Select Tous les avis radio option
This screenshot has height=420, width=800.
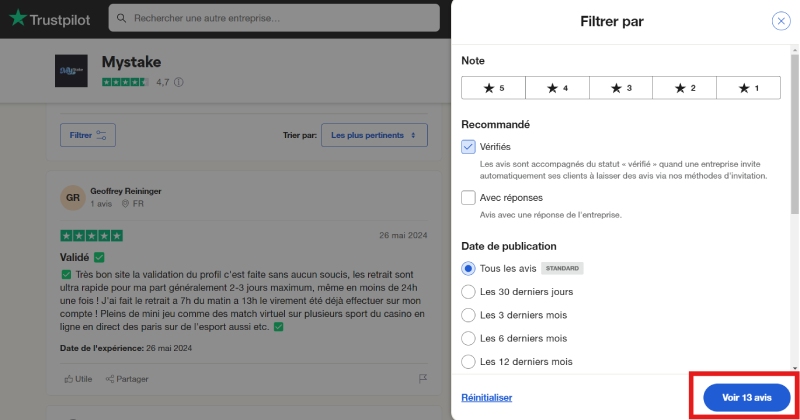click(468, 268)
